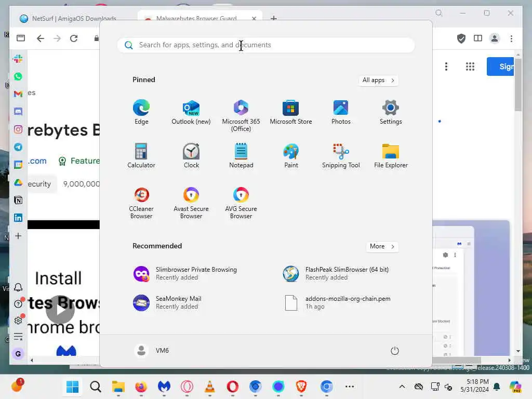This screenshot has width=532, height=399.
Task: Toggle browser sidebar panel button
Action: tap(21, 38)
